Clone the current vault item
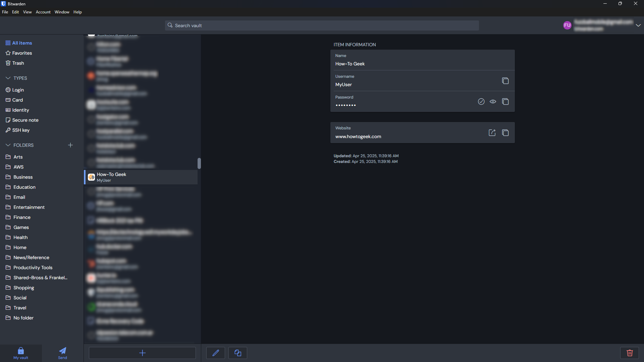The height and width of the screenshot is (362, 644). click(238, 353)
